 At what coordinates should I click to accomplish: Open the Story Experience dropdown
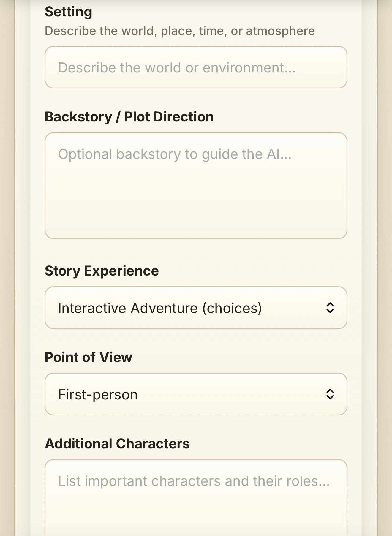[196, 308]
